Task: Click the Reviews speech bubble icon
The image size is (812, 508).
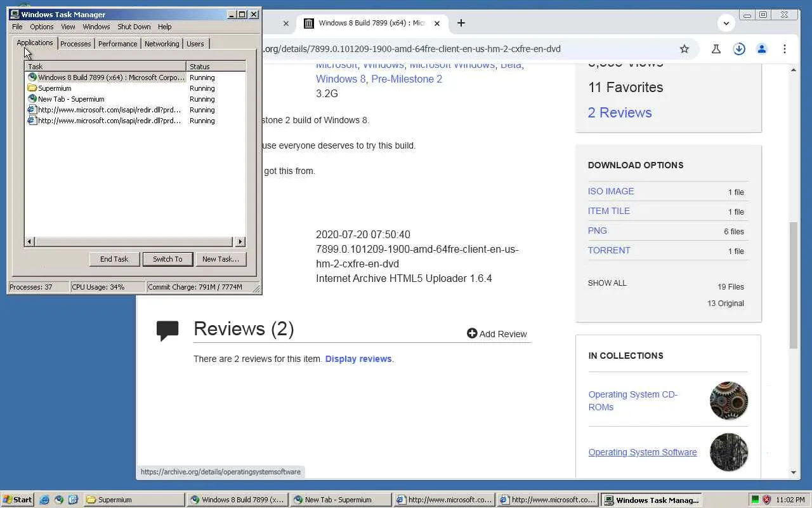Action: tap(167, 331)
